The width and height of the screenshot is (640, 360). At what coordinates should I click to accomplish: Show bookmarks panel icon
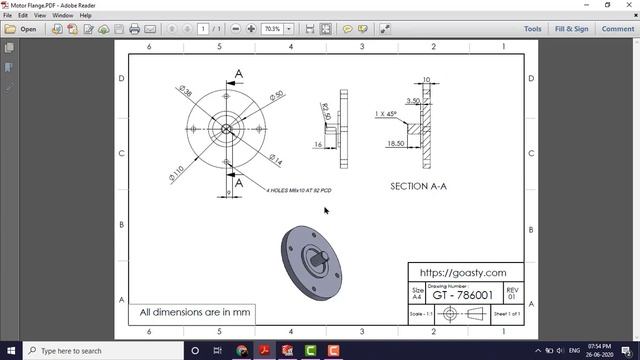tap(9, 67)
